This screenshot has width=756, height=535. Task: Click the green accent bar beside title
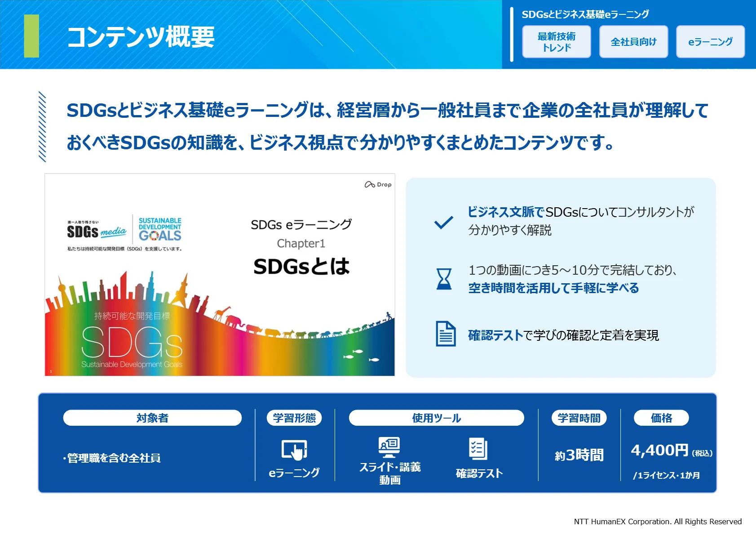click(x=31, y=36)
